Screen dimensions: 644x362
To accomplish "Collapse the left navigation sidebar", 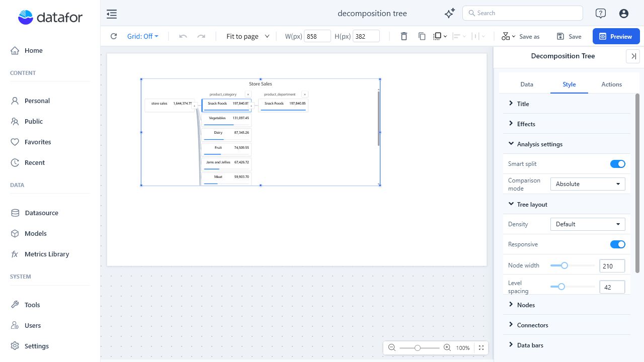I will pos(112,14).
